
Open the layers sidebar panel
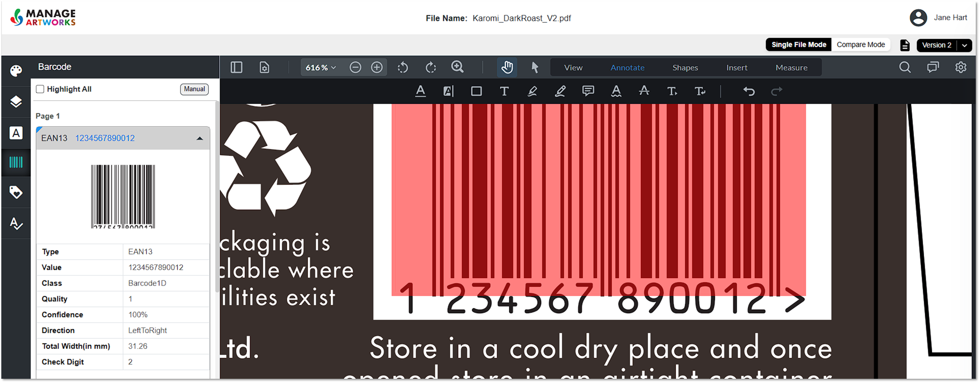[x=16, y=101]
